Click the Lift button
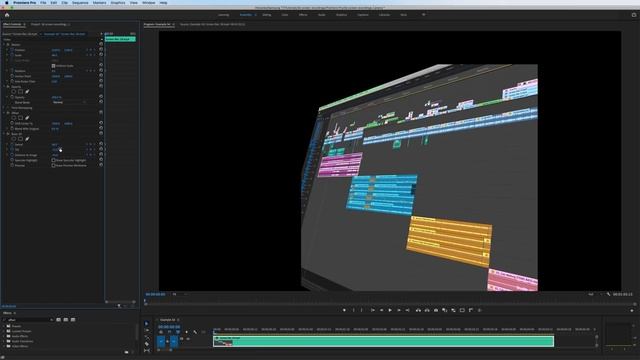Viewport: 640px width, 360px height. pyautogui.click(x=418, y=310)
